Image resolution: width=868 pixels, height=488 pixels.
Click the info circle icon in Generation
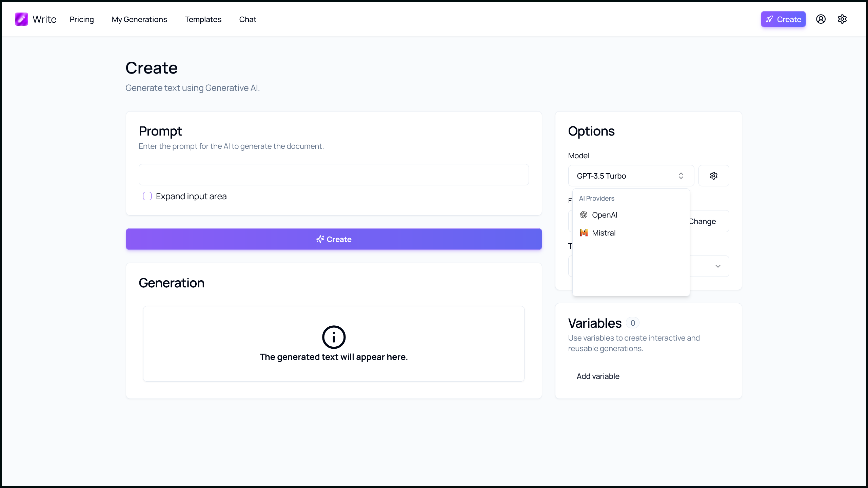coord(334,337)
